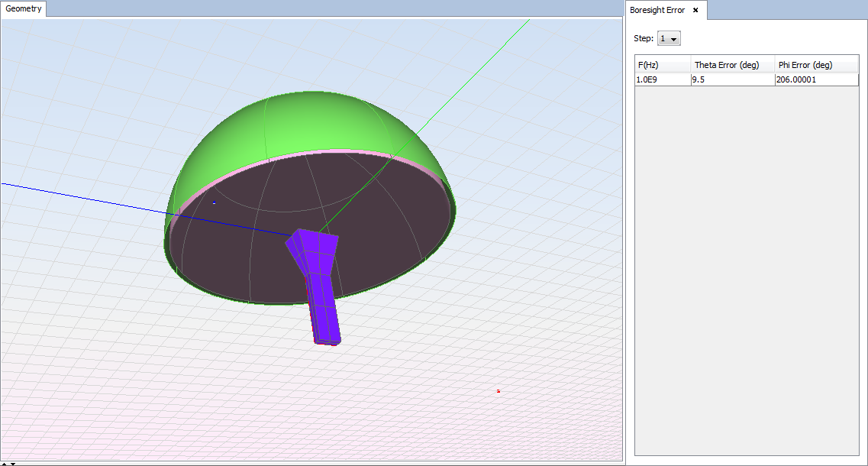Click the Phi Error (deg) column header

(815, 65)
